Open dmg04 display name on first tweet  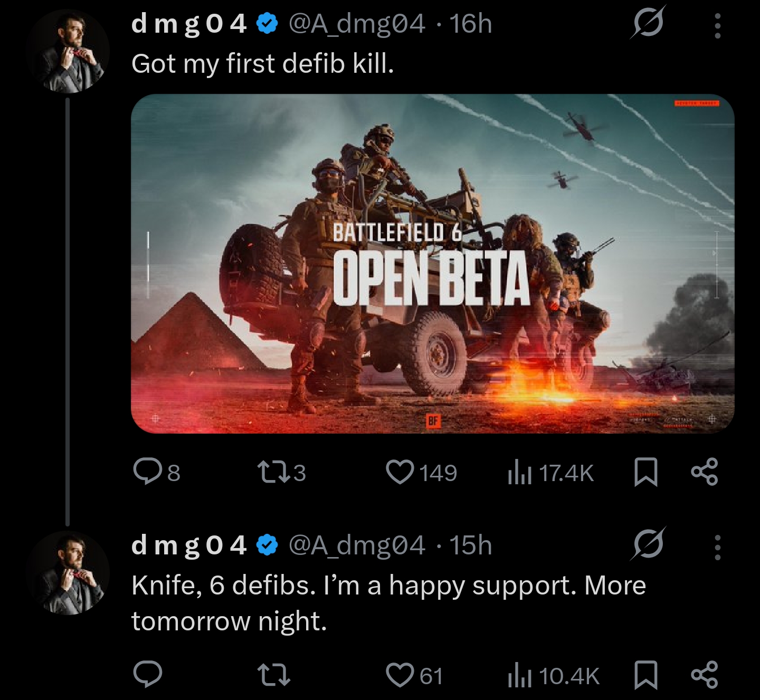(189, 24)
